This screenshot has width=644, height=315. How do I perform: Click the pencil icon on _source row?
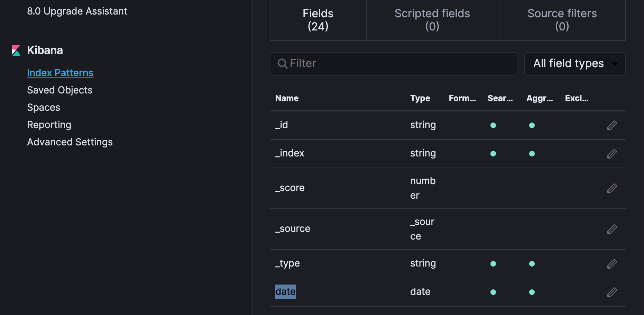[x=612, y=229]
